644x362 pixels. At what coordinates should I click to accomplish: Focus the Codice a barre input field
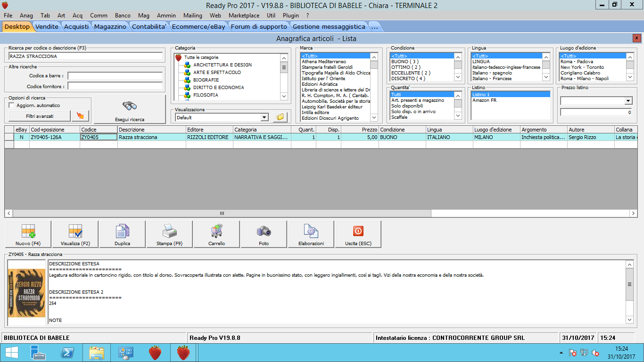[x=115, y=75]
